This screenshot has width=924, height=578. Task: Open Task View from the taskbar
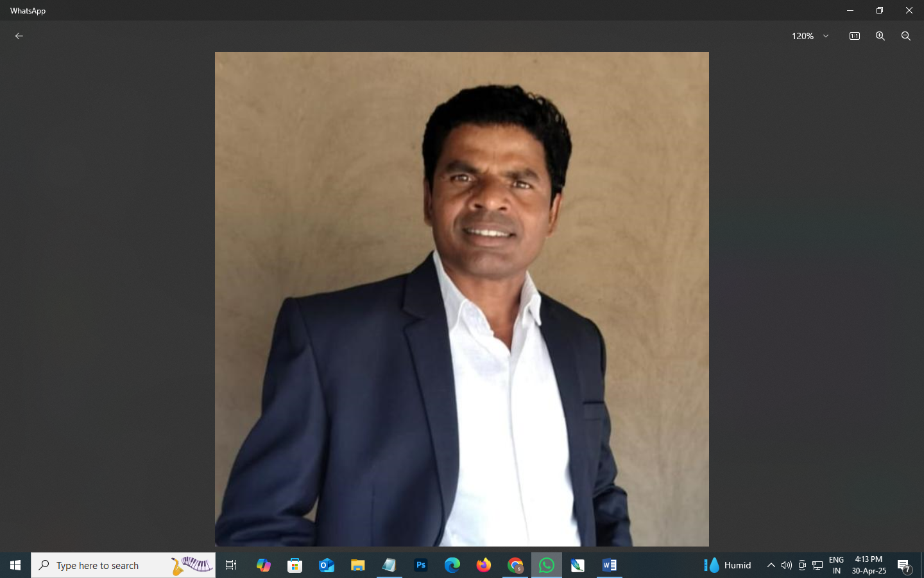coord(231,565)
